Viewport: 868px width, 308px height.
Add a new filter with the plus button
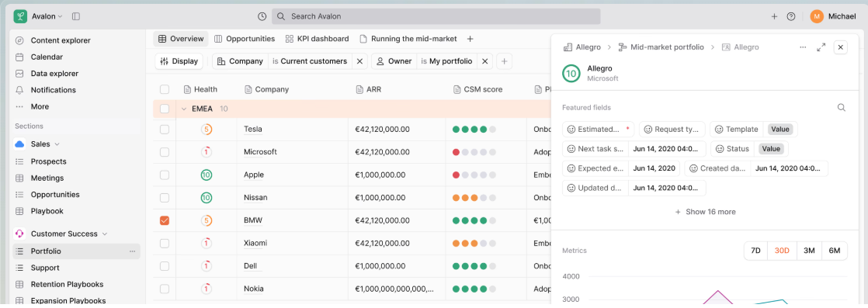(x=504, y=61)
